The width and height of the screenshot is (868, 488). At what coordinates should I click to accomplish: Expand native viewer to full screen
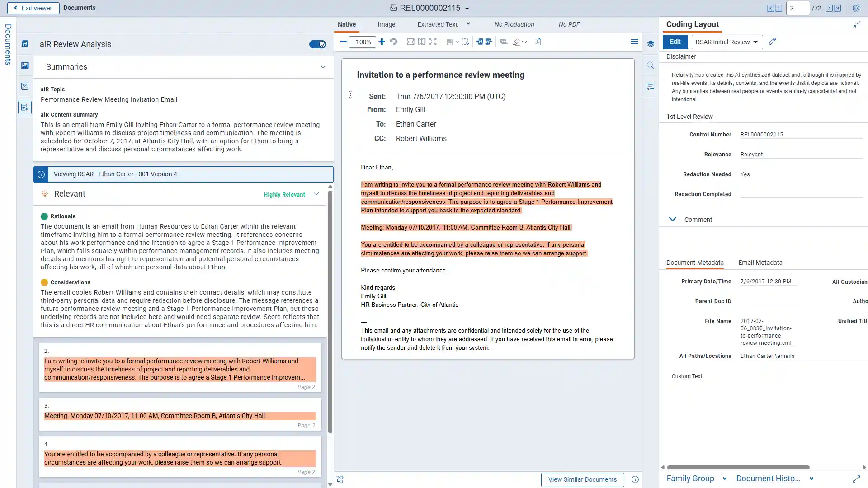click(433, 42)
